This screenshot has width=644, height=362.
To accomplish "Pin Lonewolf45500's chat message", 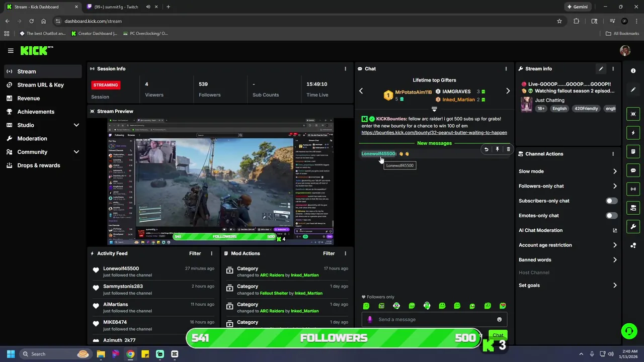I will click(497, 149).
